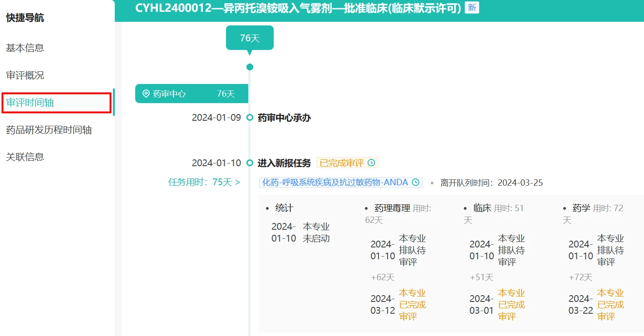Click 快捷导航 sidebar heading
Viewport: 644px width, 336px height.
(25, 18)
